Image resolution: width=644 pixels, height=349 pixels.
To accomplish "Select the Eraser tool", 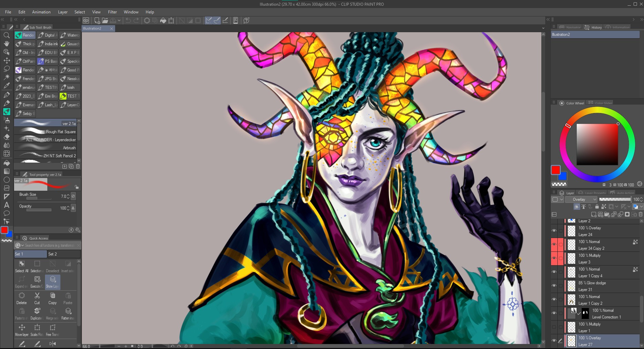I will tap(6, 137).
